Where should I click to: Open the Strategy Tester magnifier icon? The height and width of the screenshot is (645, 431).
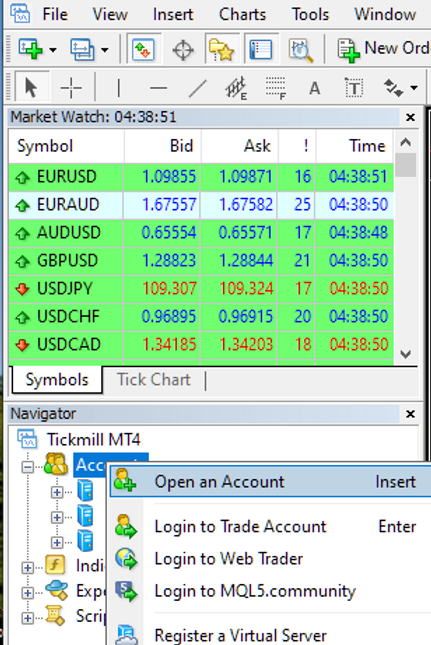[x=300, y=50]
